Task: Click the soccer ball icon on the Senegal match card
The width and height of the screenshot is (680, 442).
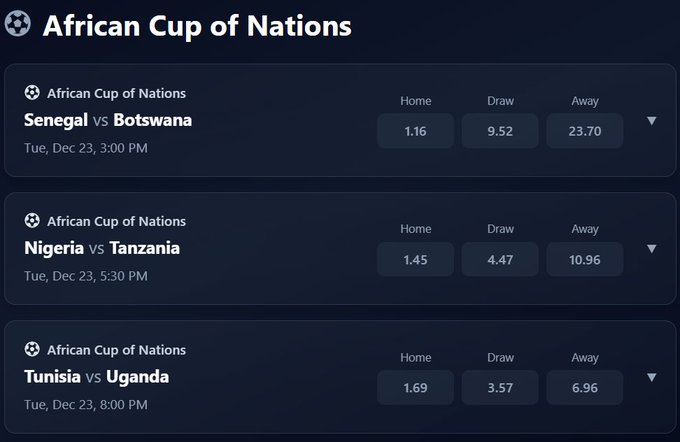Action: [x=32, y=93]
